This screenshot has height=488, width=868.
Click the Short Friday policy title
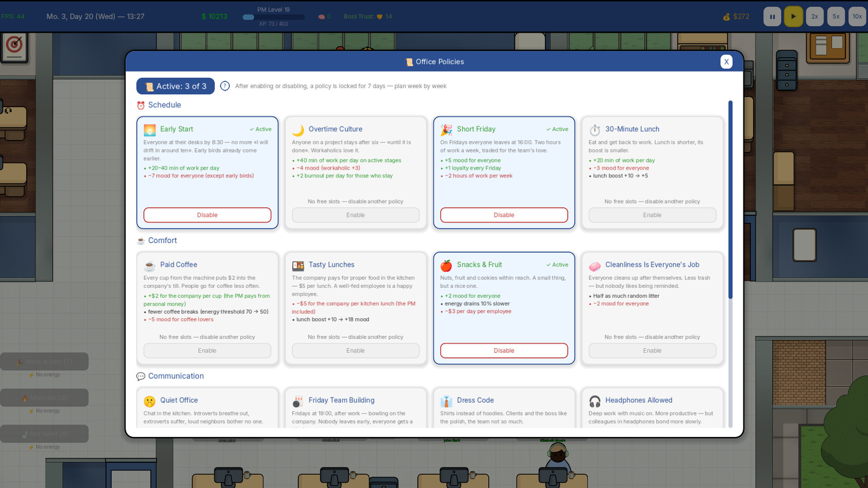coord(476,129)
